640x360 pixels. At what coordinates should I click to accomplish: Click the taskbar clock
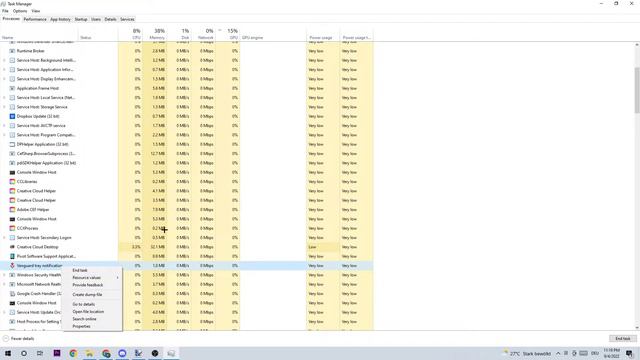611,353
